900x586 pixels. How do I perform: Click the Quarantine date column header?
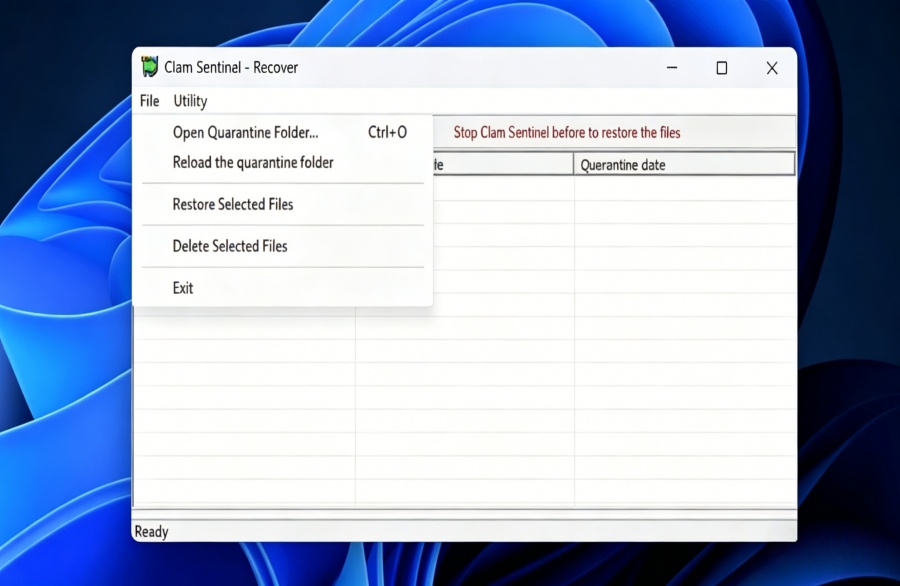(x=684, y=165)
